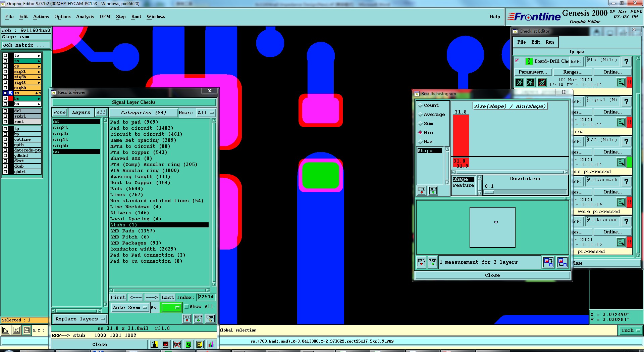Click second layer transfer icon in histogram footer
The image size is (644, 352).
click(x=562, y=262)
